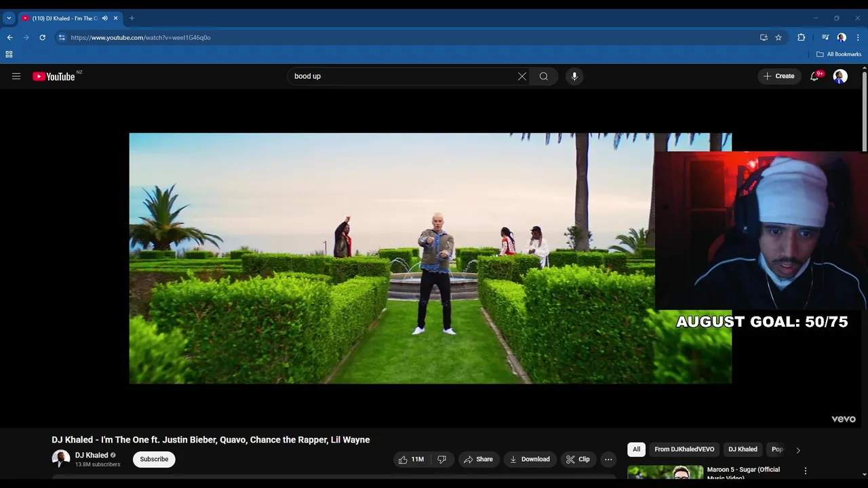Open options for Maroon 5 Sugar video
868x488 pixels.
pyautogui.click(x=806, y=470)
